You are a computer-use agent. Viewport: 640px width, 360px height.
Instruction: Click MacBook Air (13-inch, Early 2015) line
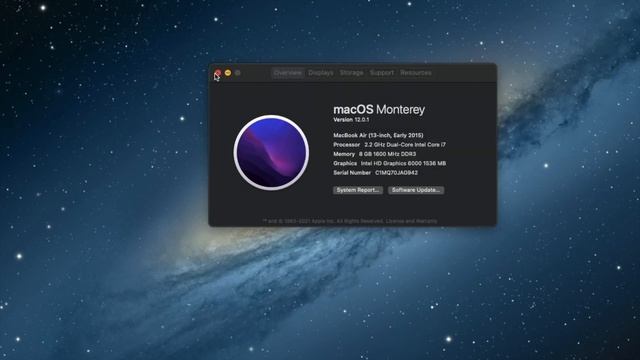pos(378,135)
